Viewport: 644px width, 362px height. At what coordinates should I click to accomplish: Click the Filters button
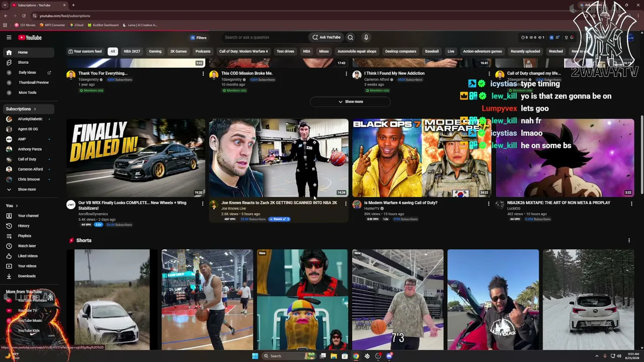(x=198, y=38)
